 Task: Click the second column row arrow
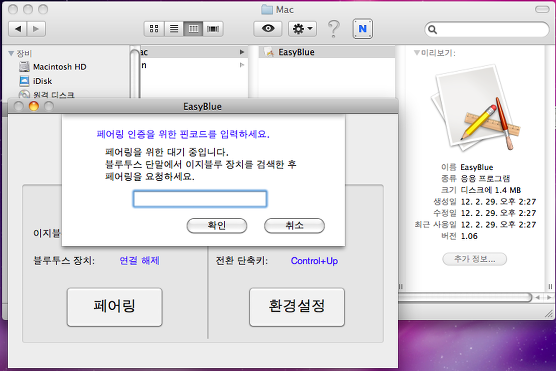click(x=242, y=65)
